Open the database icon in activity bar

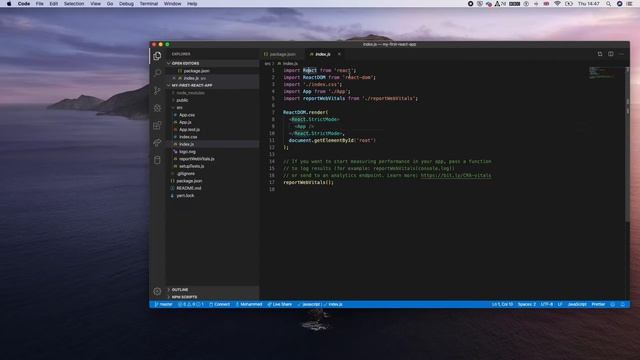click(157, 160)
